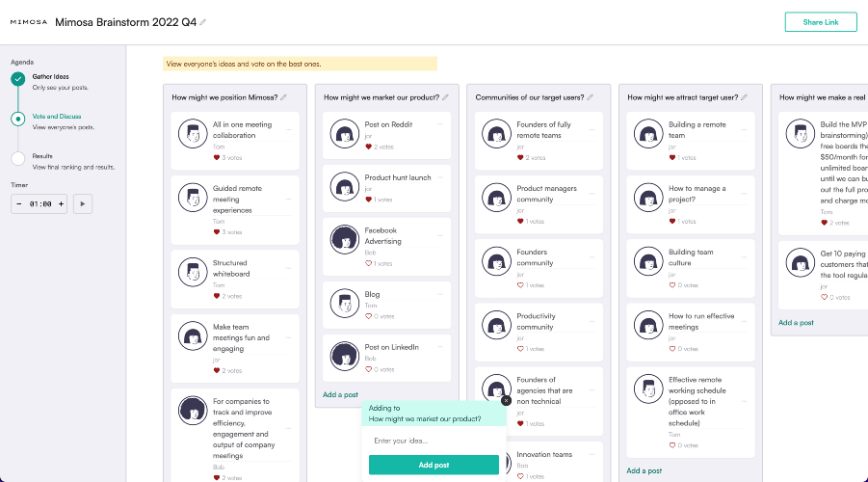
Task: Select 'Founders community' post title
Action: tap(535, 257)
